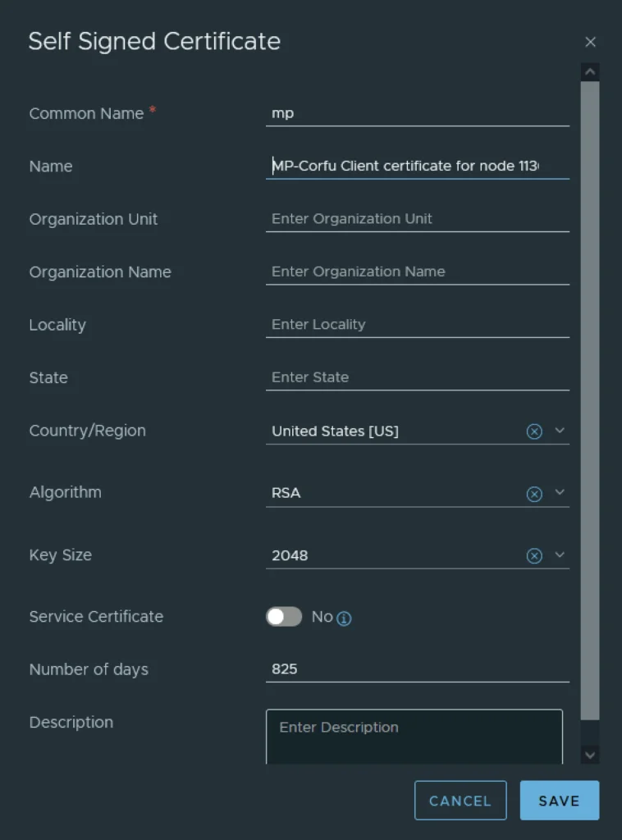Screen dimensions: 622x840
Task: Select the Organization Name field
Action: pyautogui.click(x=418, y=272)
